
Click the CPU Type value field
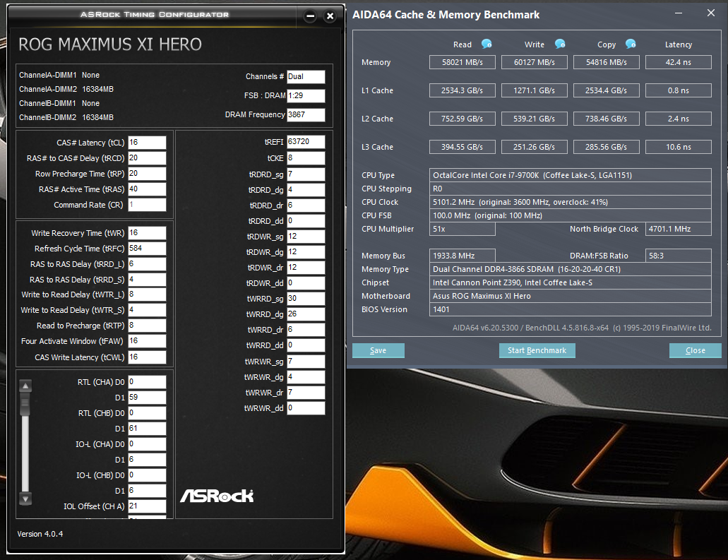click(x=570, y=175)
